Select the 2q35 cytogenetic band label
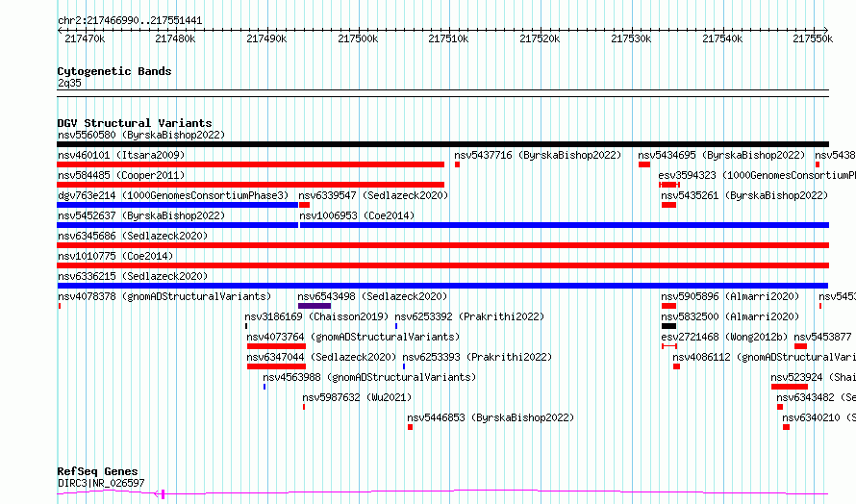The image size is (856, 504). tap(69, 83)
